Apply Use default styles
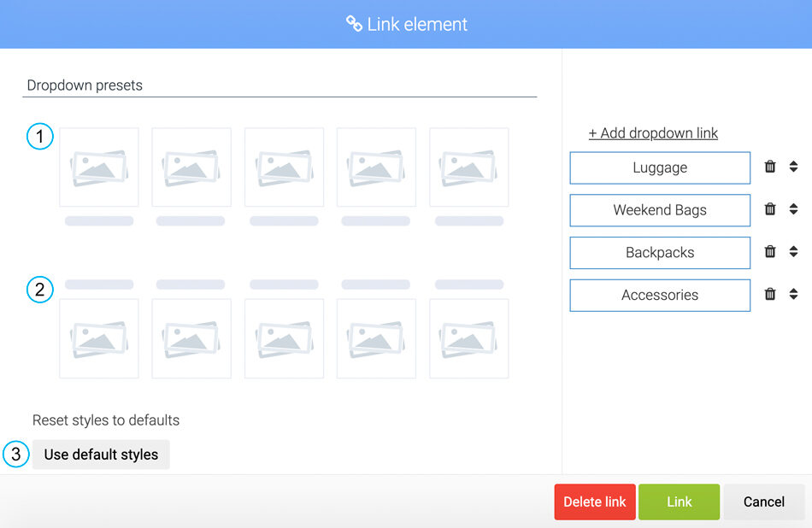Image resolution: width=812 pixels, height=528 pixels. (x=100, y=455)
